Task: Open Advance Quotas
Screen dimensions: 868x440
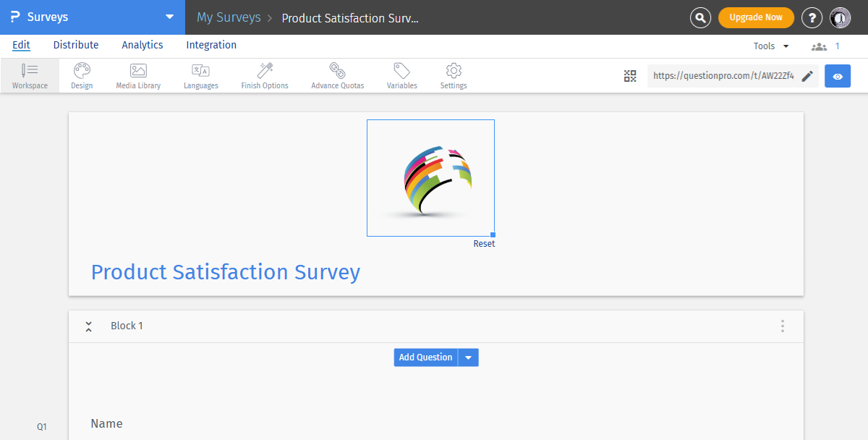Action: [337, 75]
